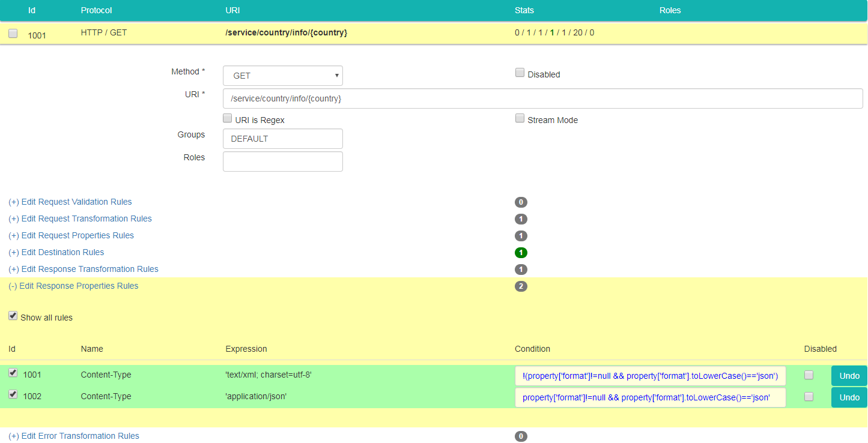Uncheck the Show all rules checkbox
This screenshot has width=868, height=443.
pos(13,316)
